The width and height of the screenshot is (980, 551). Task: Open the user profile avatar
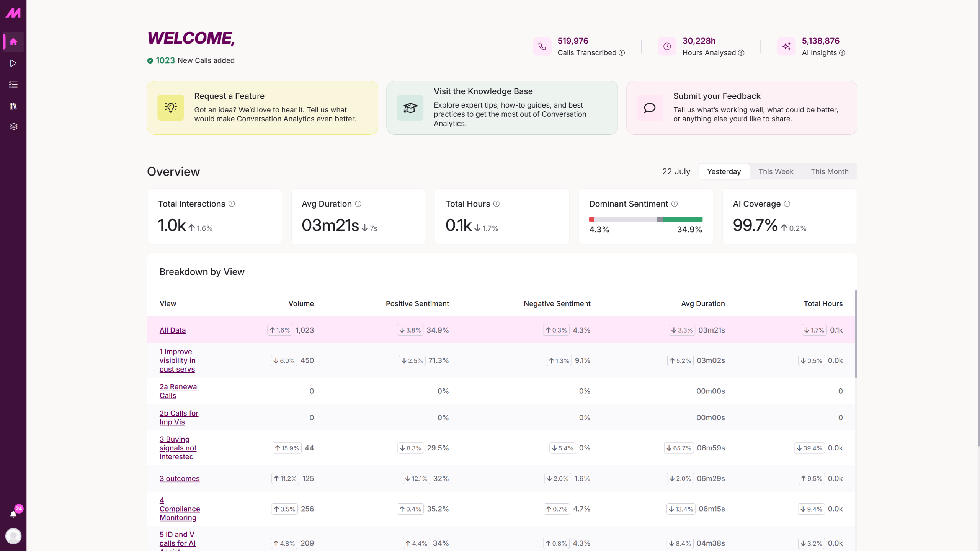click(13, 536)
